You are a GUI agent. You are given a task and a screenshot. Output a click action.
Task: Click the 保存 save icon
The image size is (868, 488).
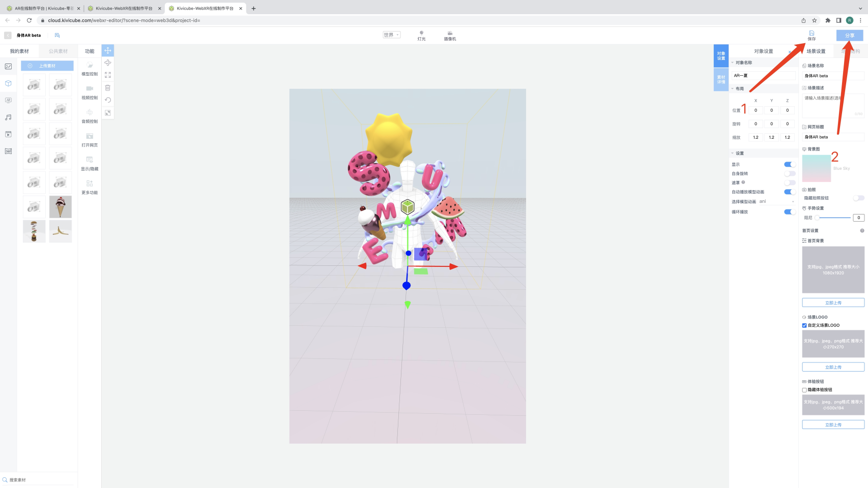coord(812,35)
